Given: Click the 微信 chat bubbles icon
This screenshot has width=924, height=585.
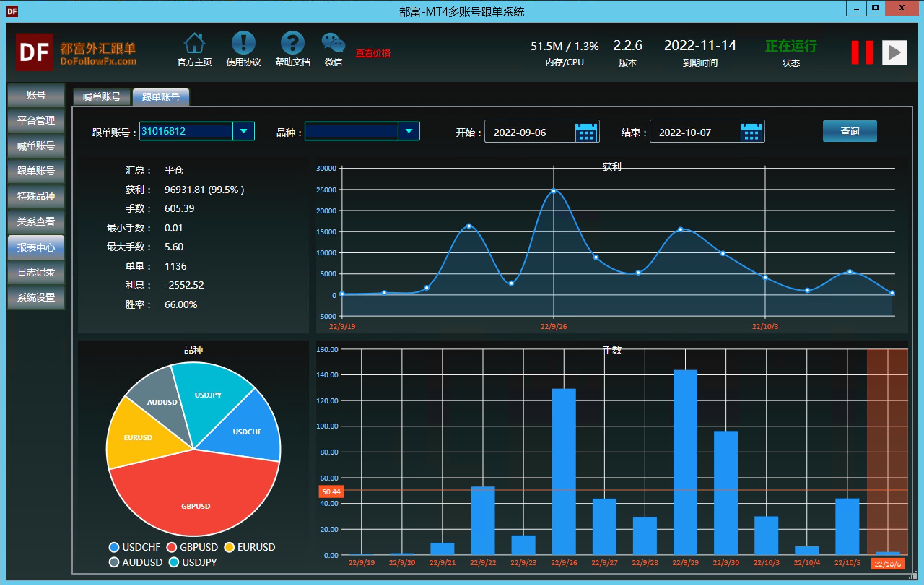Looking at the screenshot, I should (x=333, y=43).
